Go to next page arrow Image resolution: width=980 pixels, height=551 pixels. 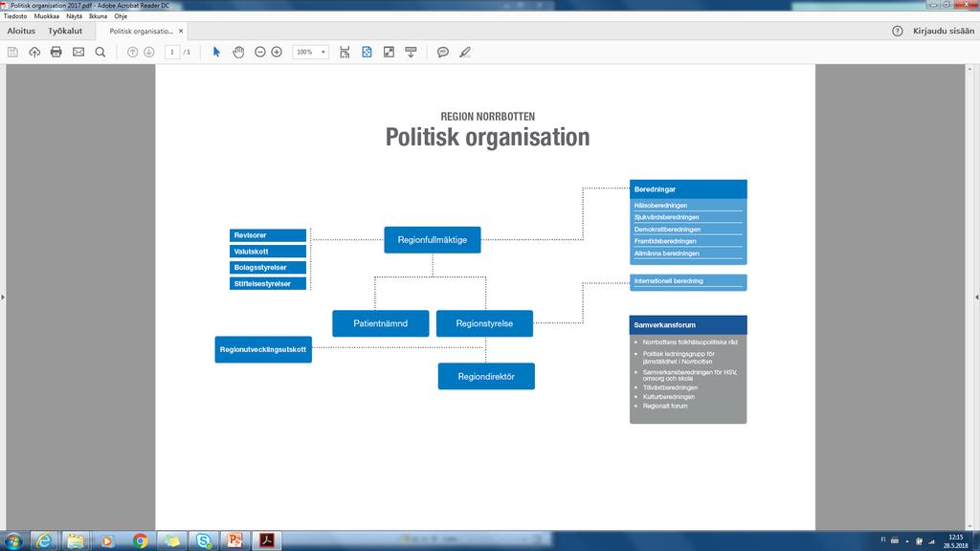(x=148, y=53)
